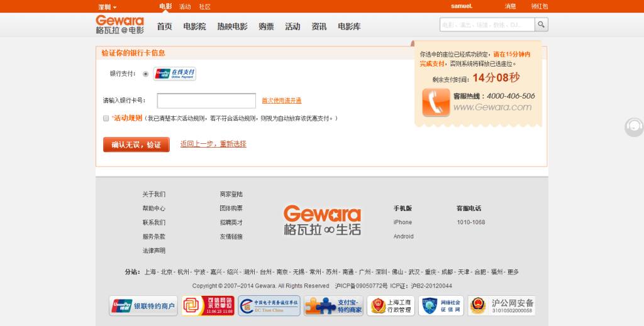Open 招聘英才 footer link
Viewport: 644px width, 326px height.
[x=231, y=222]
